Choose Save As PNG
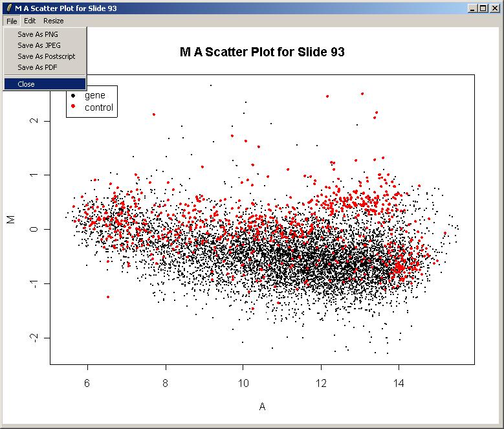The image size is (504, 429). click(x=38, y=34)
